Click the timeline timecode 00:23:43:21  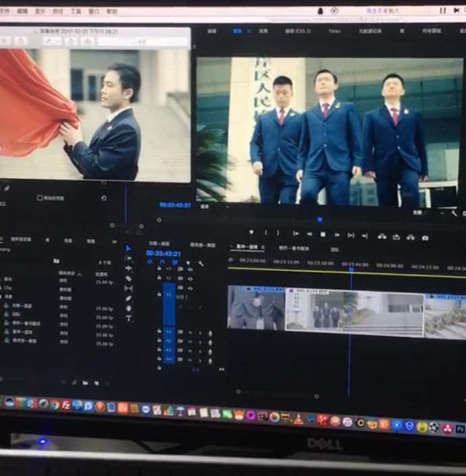point(163,253)
